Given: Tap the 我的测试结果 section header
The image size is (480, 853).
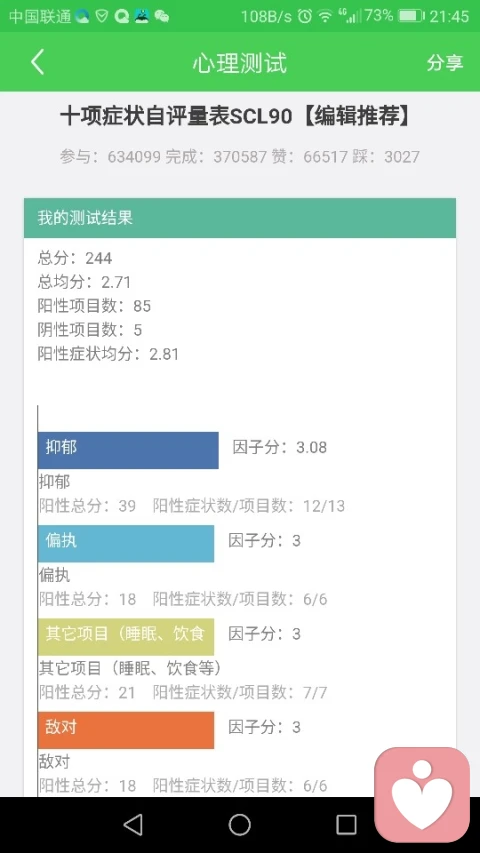Looking at the screenshot, I should [239, 218].
